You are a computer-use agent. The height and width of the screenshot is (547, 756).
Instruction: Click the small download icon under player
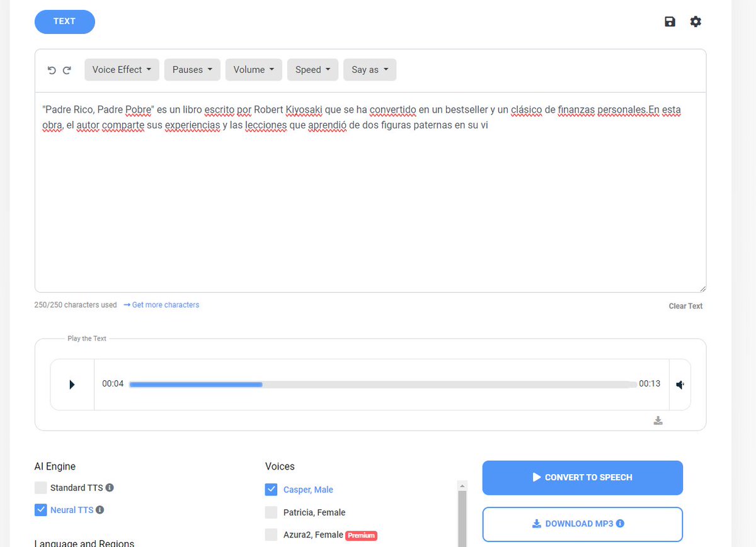pos(658,420)
